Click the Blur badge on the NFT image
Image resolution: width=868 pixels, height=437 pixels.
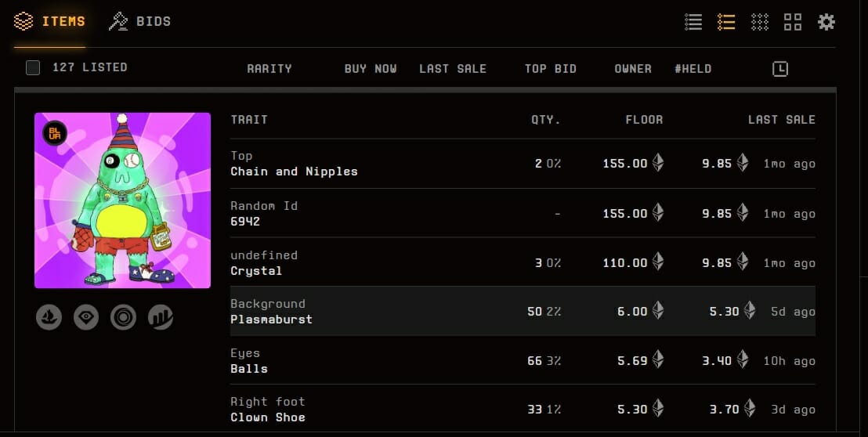point(55,133)
